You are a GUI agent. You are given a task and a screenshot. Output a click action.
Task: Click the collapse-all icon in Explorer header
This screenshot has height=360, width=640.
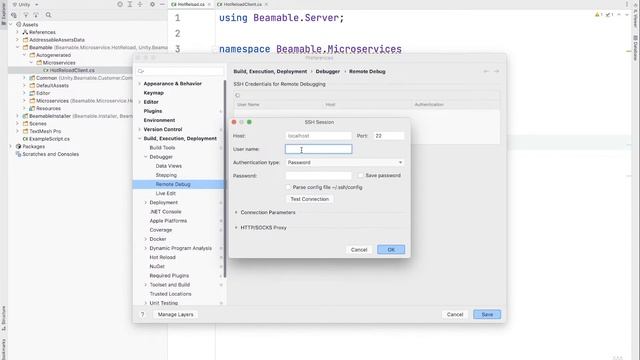(140, 4)
